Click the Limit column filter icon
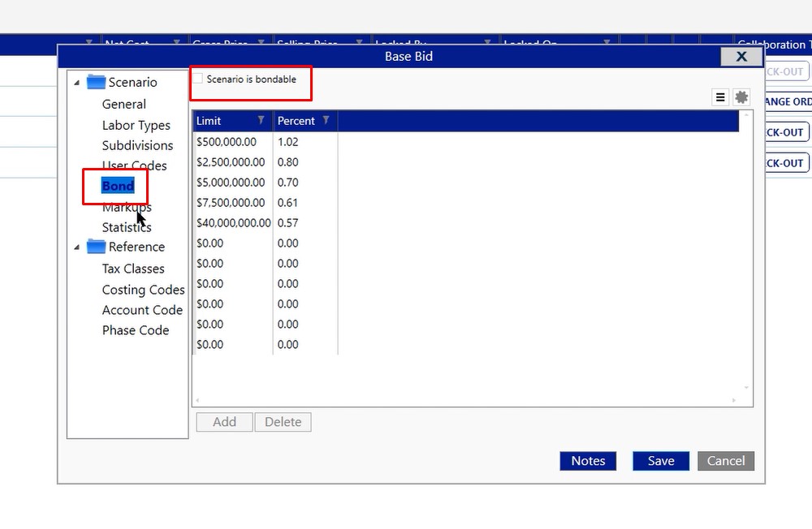The width and height of the screenshot is (812, 529). point(261,121)
